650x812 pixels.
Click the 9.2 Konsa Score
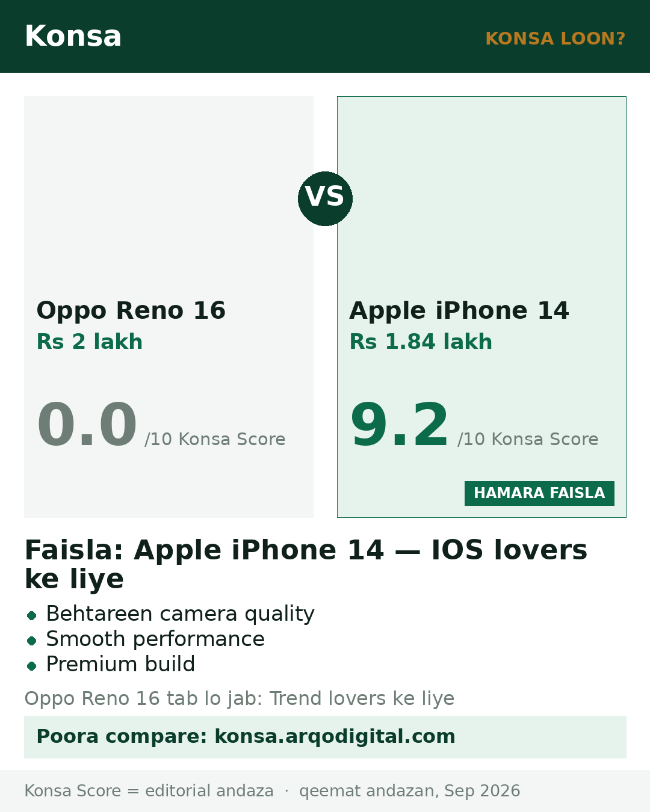tap(400, 425)
